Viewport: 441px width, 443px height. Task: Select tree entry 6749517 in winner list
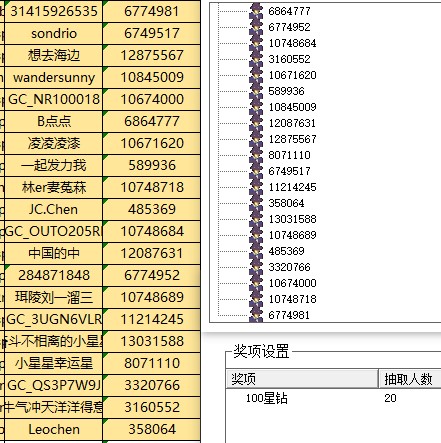289,171
